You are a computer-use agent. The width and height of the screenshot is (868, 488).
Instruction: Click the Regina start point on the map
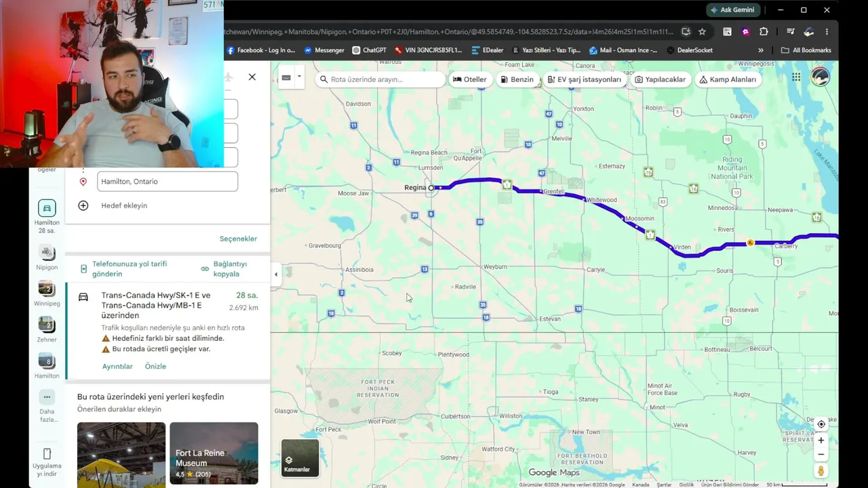coord(431,188)
